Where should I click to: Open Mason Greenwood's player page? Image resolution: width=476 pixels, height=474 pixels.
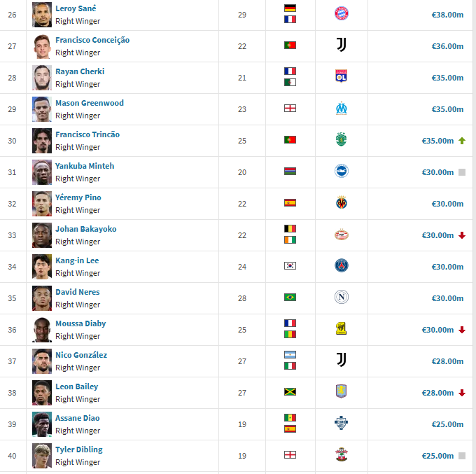90,103
